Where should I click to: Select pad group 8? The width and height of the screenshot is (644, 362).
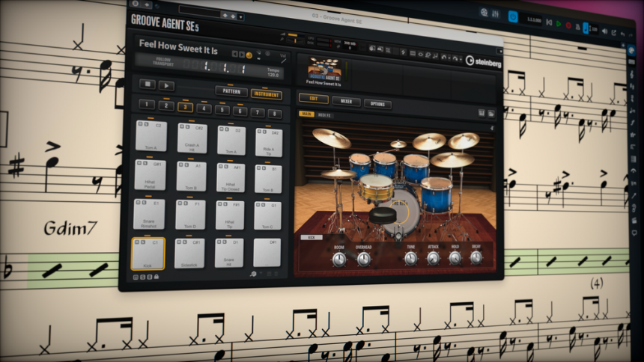pos(274,114)
